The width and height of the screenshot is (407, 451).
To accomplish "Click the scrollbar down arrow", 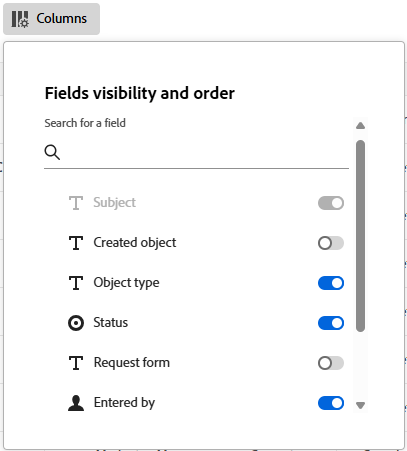I will (x=360, y=405).
